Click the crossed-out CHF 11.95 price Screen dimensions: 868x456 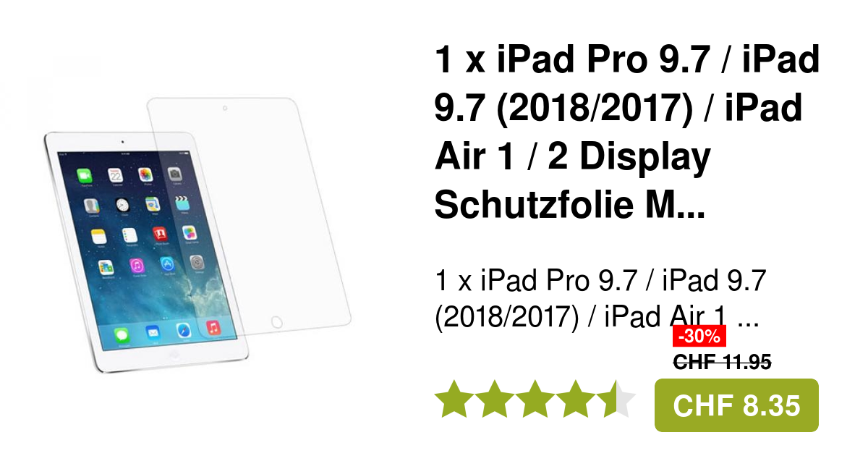[x=722, y=362]
